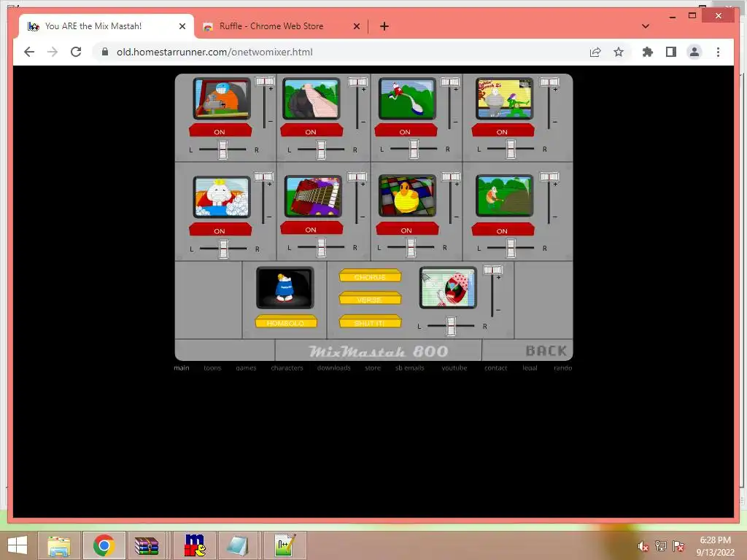
Task: Open WinRAR from the taskbar
Action: [x=147, y=545]
